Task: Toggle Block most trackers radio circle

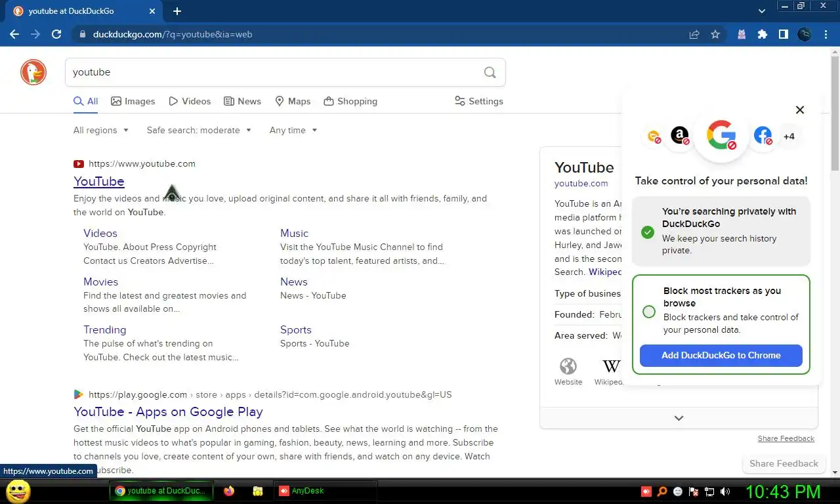Action: tap(649, 312)
